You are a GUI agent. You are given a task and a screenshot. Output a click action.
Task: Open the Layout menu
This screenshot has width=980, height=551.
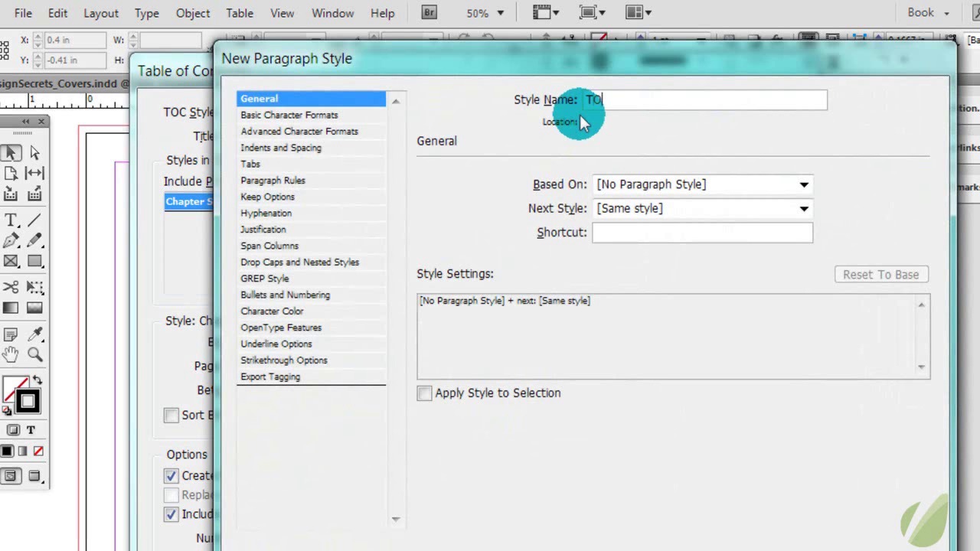tap(101, 13)
